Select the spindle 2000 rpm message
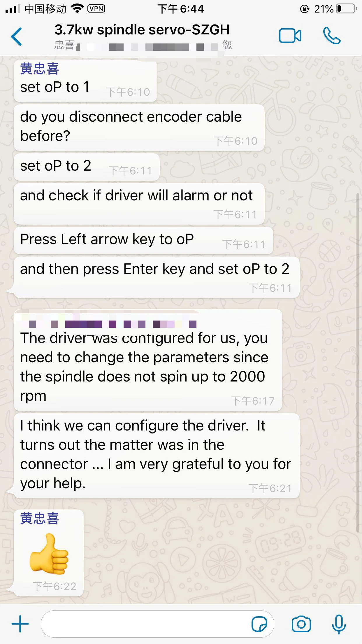Viewport: 362px width, 644px height. click(148, 360)
